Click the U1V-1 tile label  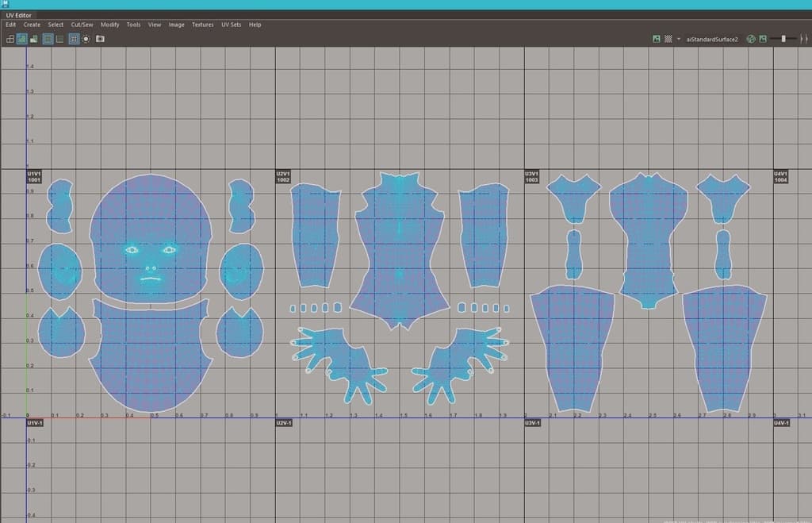point(35,423)
